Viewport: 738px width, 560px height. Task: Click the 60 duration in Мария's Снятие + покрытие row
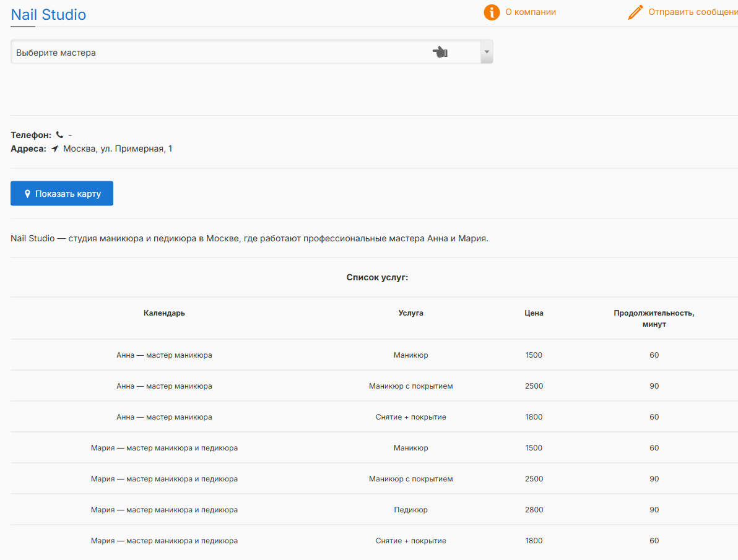coord(654,541)
